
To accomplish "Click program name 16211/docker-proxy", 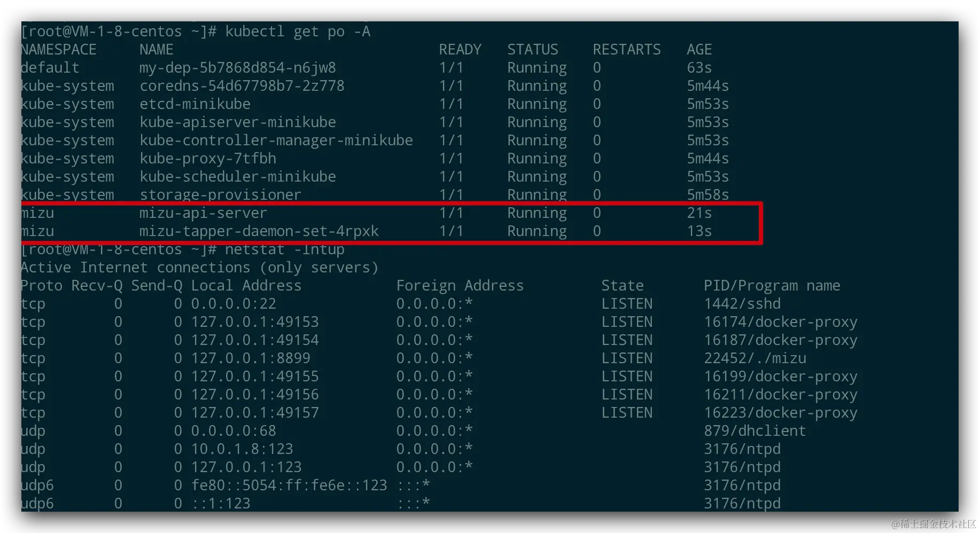I will (x=781, y=395).
